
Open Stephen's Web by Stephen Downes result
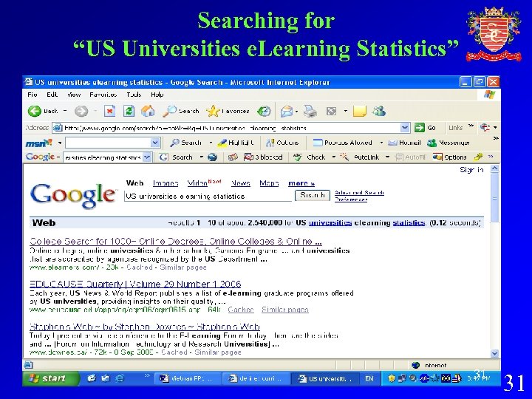(145, 327)
